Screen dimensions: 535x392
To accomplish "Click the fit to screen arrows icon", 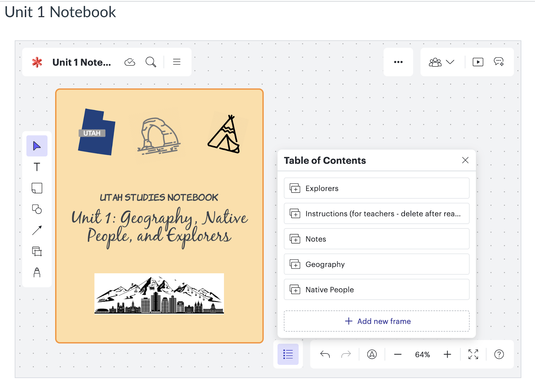I will tap(473, 354).
